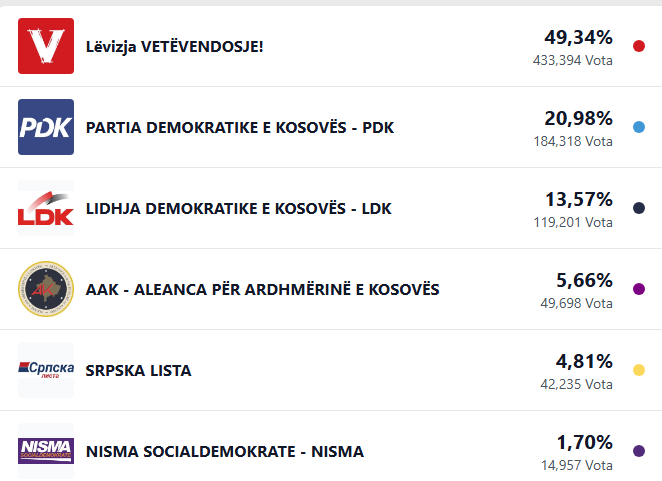Image resolution: width=662 pixels, height=481 pixels.
Task: Click the light blue dot for PDK
Action: 639,127
